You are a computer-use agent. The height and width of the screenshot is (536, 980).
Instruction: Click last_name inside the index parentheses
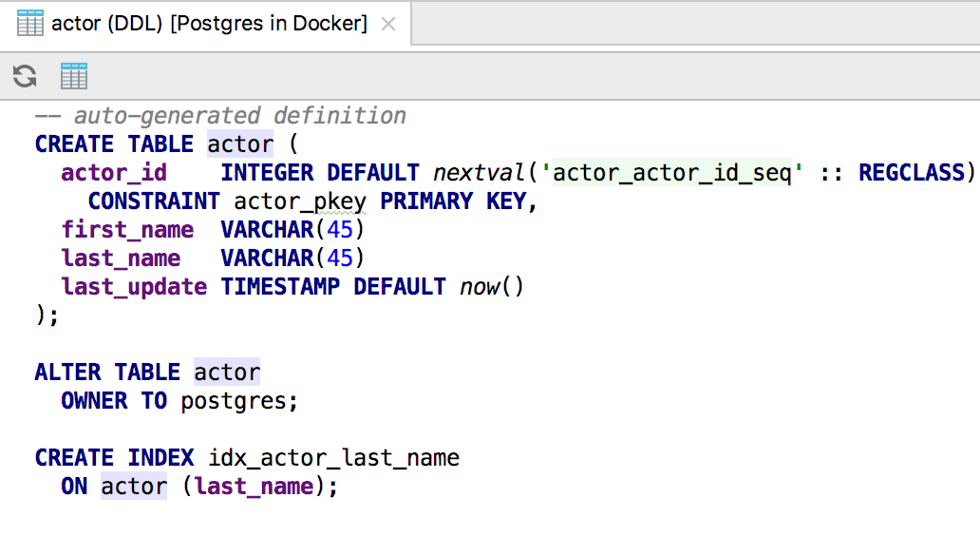tap(254, 486)
